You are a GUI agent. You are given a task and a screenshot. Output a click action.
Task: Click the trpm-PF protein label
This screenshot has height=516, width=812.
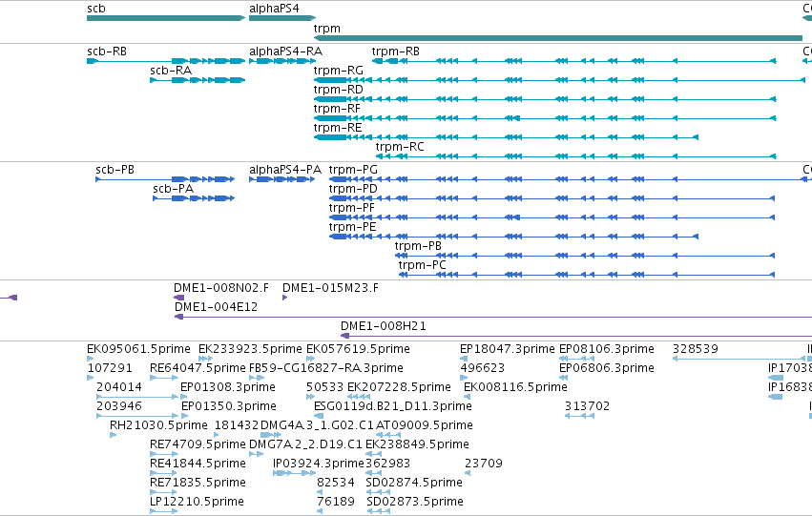(352, 208)
